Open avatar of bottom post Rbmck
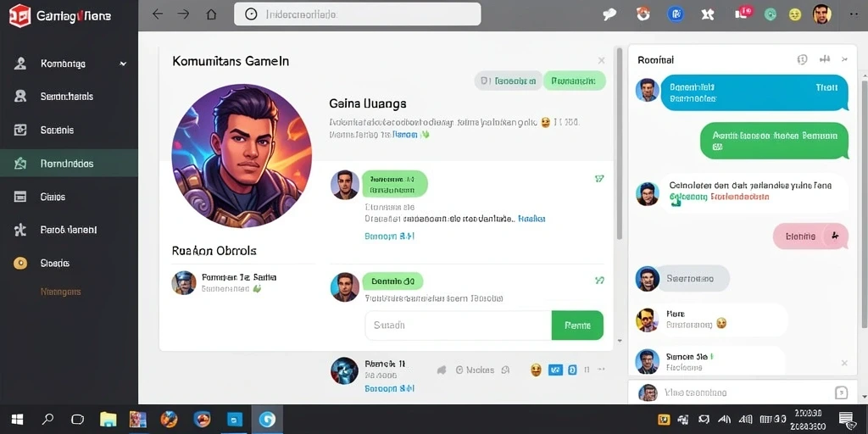 coord(344,370)
